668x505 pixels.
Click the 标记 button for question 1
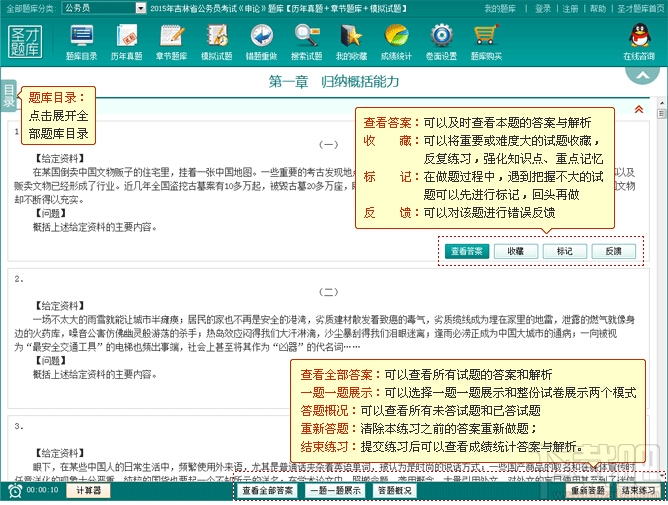(565, 251)
